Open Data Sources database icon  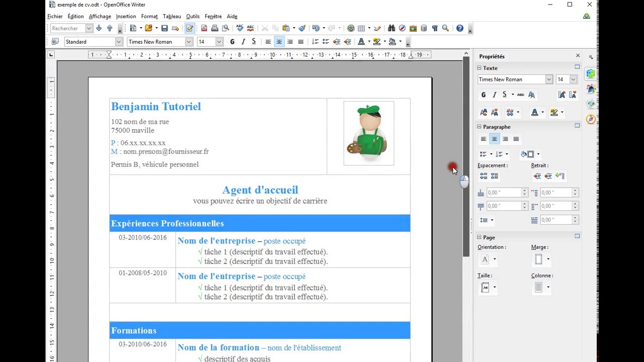(424, 28)
